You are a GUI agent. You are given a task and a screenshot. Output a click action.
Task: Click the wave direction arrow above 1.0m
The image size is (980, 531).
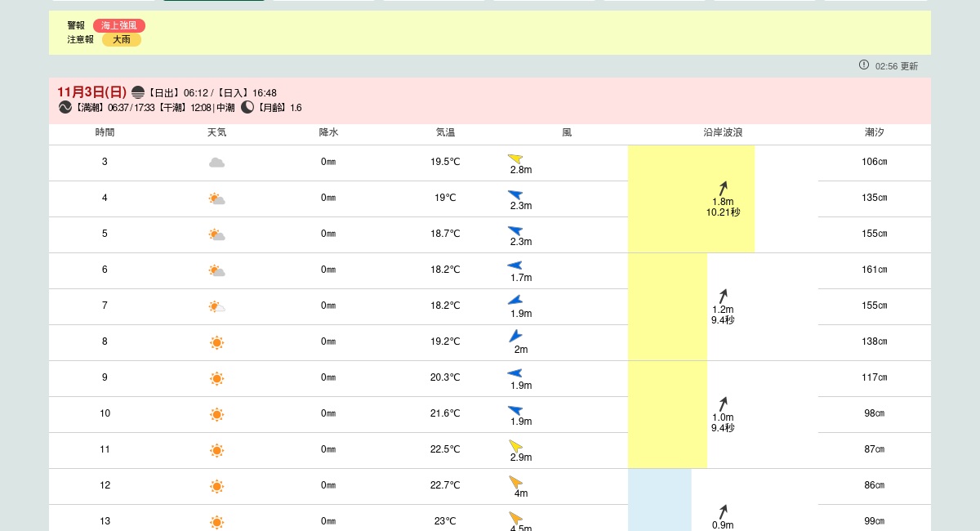(723, 404)
